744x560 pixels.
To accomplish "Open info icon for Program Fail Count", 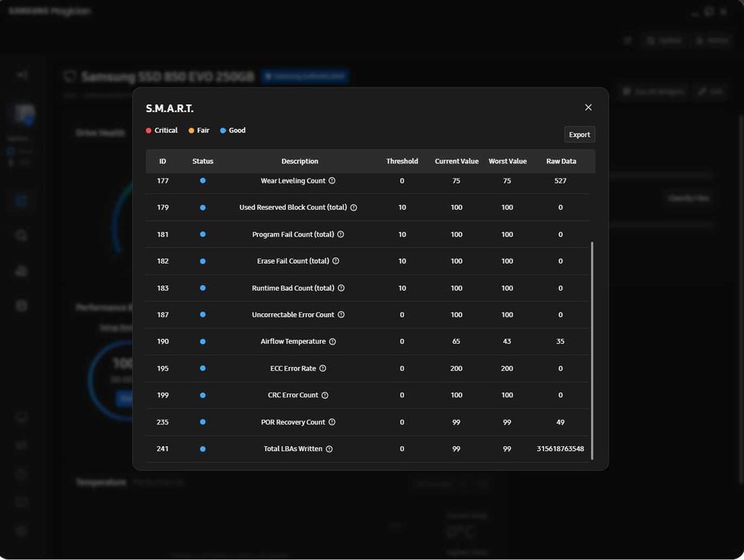I will click(x=340, y=235).
